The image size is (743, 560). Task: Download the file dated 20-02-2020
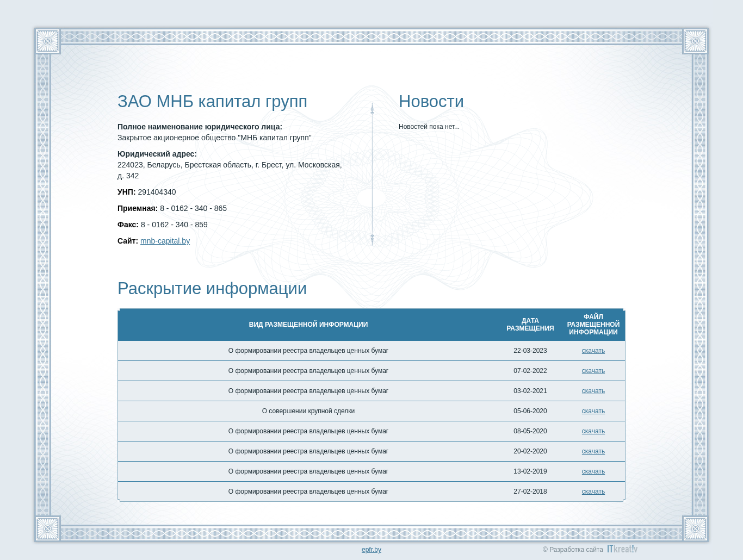pyautogui.click(x=593, y=451)
